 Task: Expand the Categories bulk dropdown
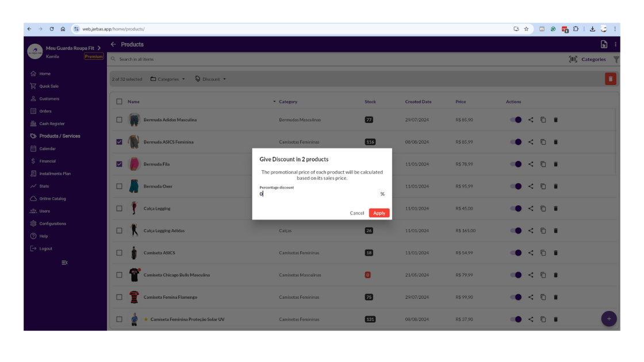(168, 79)
